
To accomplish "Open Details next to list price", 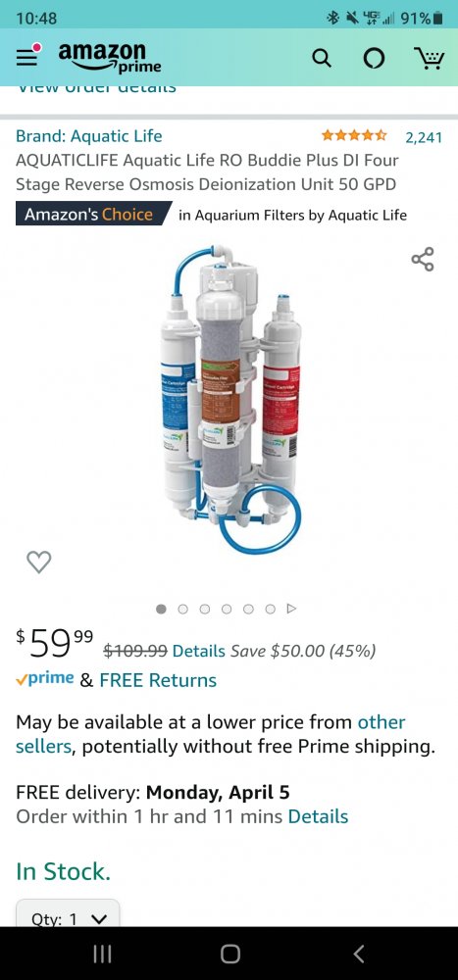I will (198, 651).
